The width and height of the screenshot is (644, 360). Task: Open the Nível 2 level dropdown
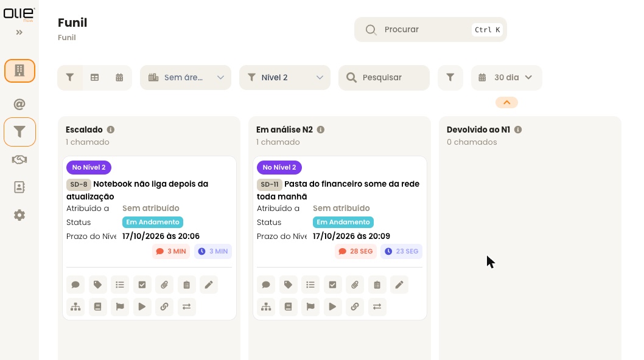point(285,78)
